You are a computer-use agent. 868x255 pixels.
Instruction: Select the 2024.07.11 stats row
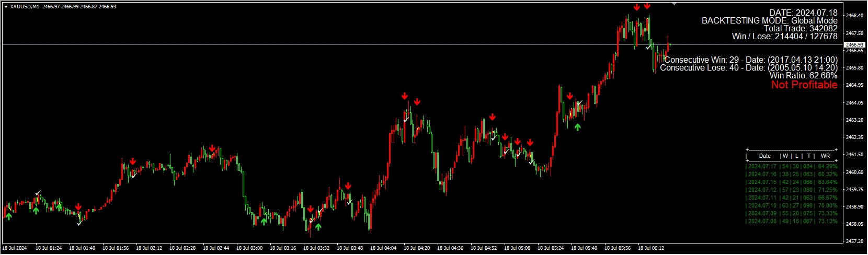791,198
